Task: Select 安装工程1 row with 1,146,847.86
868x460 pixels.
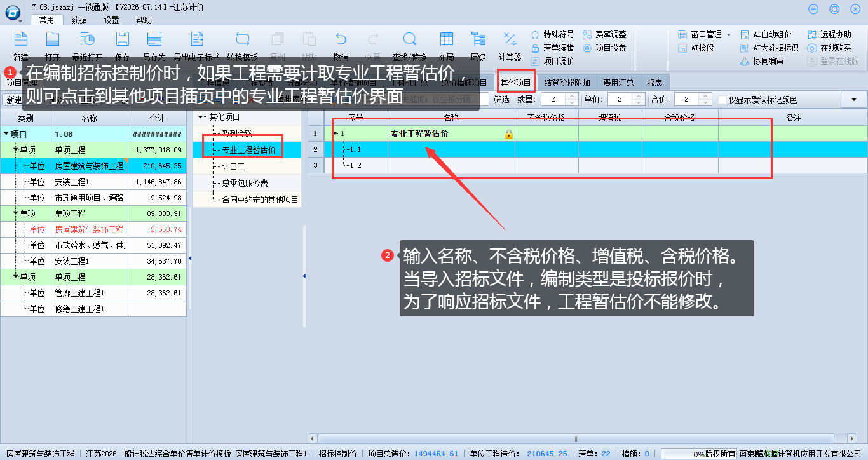Action: point(93,182)
